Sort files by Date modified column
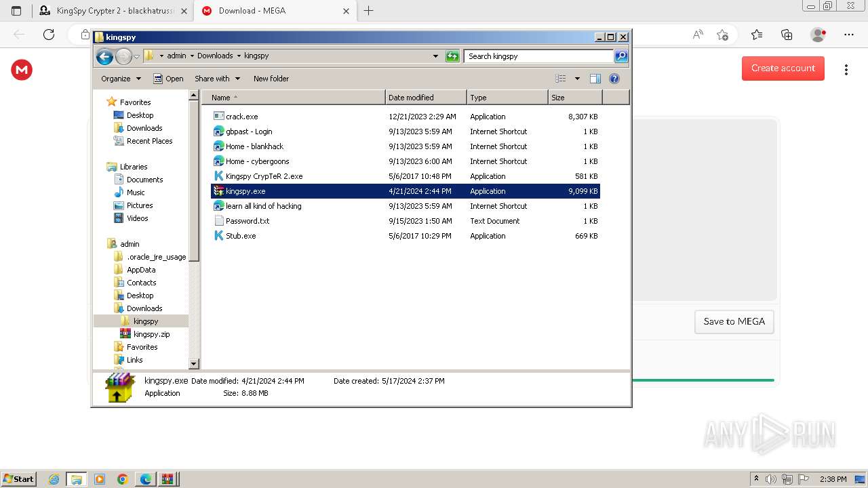This screenshot has width=868, height=488. click(x=426, y=98)
